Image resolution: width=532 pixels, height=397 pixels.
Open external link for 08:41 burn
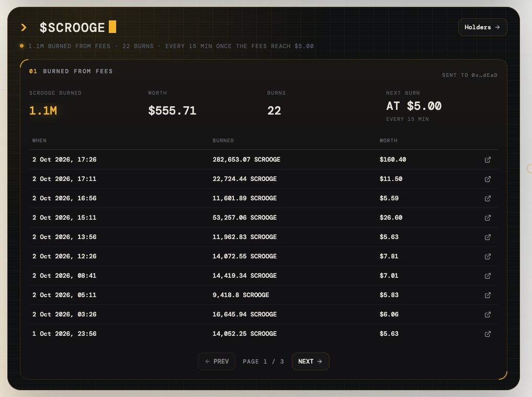point(488,276)
